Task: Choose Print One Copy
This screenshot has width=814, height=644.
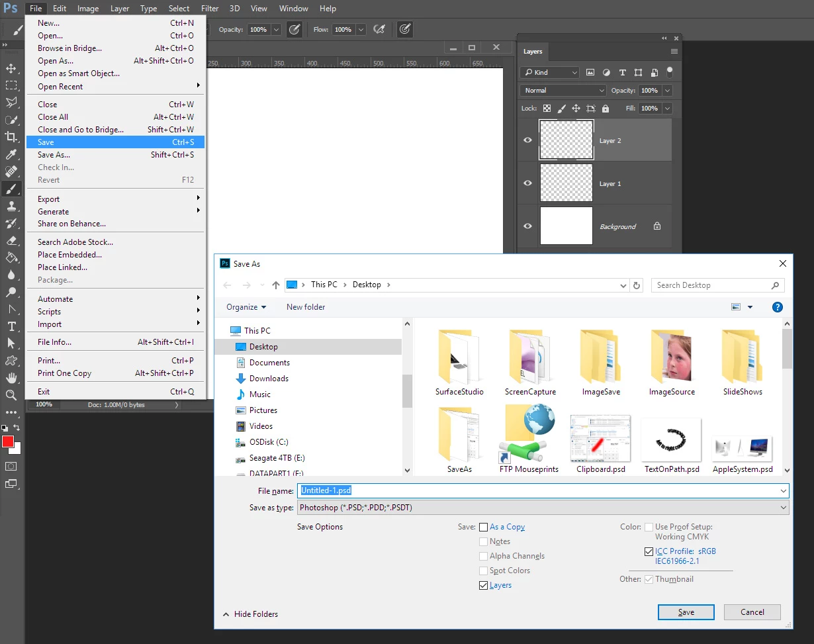Action: point(116,373)
